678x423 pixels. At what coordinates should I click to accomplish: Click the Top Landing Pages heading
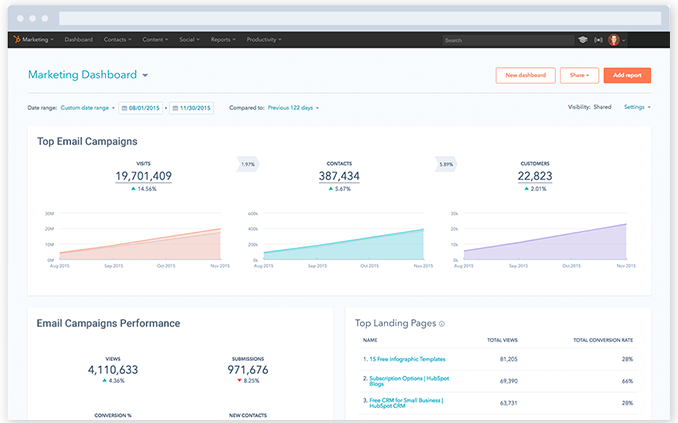(x=395, y=323)
